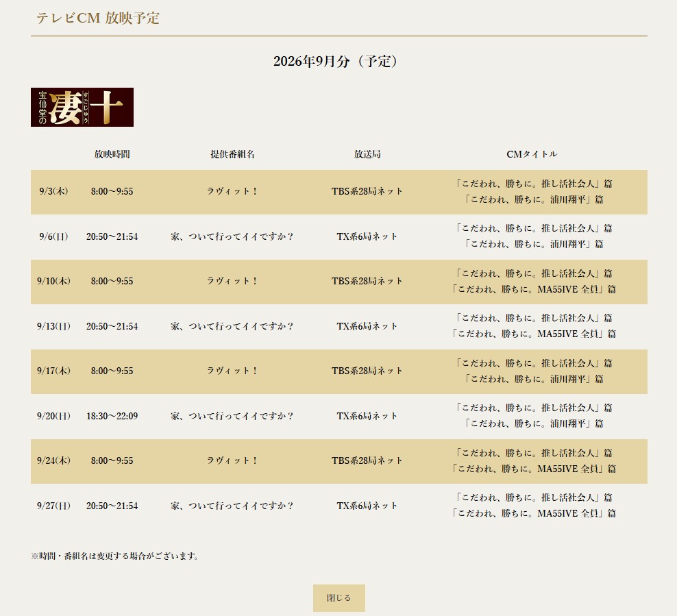Click TX系6局ネット in the 9/6 row
This screenshot has height=616, width=677.
(367, 236)
